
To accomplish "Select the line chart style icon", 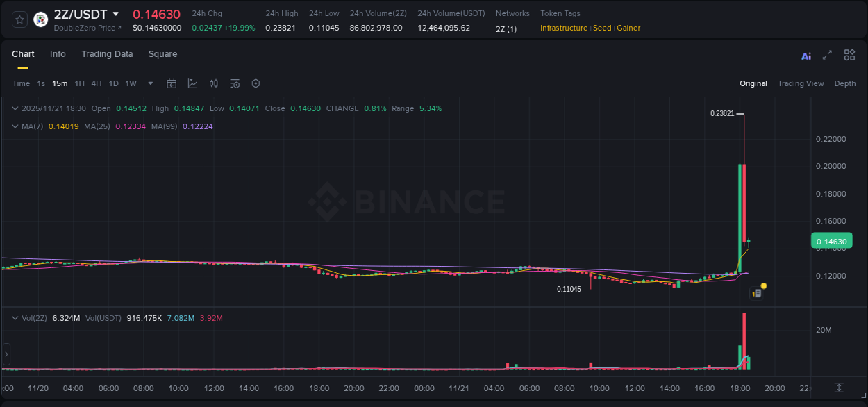I will tap(192, 83).
